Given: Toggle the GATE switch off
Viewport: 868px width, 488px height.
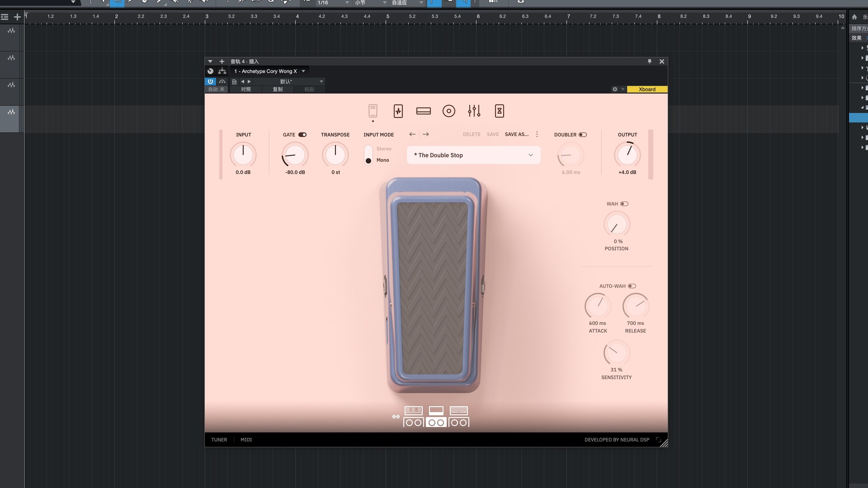Looking at the screenshot, I should [x=302, y=135].
